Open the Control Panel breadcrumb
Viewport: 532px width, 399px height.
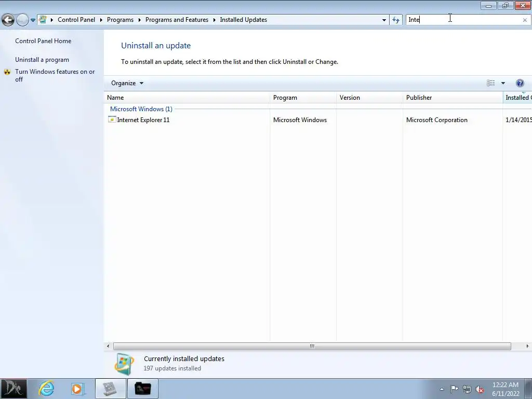coord(76,20)
